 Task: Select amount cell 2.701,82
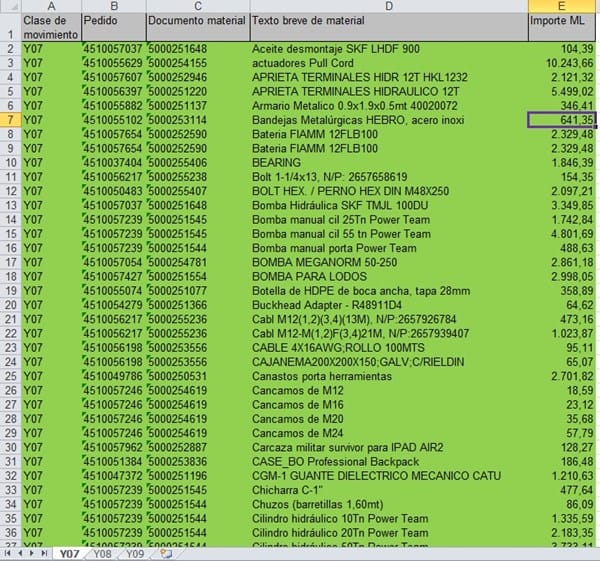click(561, 376)
